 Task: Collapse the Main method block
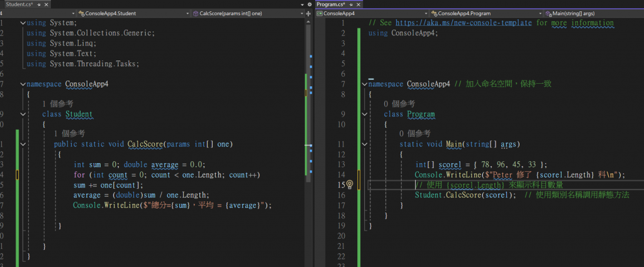[365, 144]
